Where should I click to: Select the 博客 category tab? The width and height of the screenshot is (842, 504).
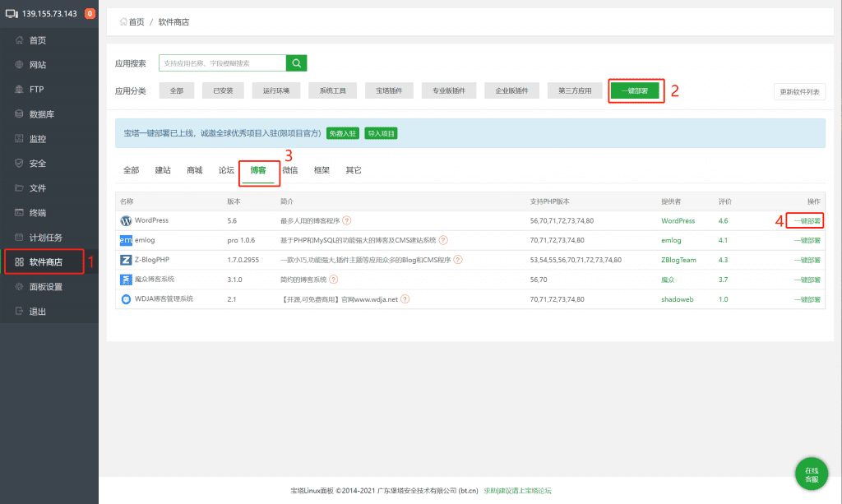(258, 170)
